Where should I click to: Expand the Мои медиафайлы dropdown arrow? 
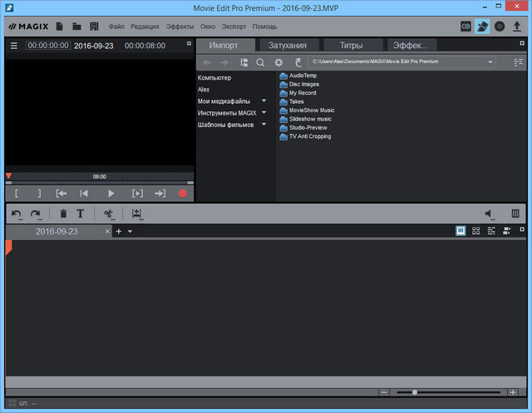click(264, 101)
